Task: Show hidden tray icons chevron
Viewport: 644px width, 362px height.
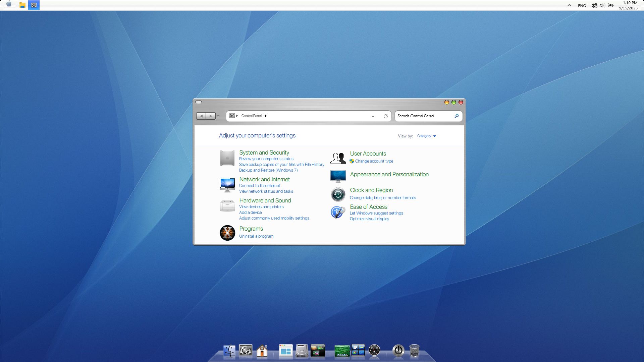Action: [x=569, y=5]
